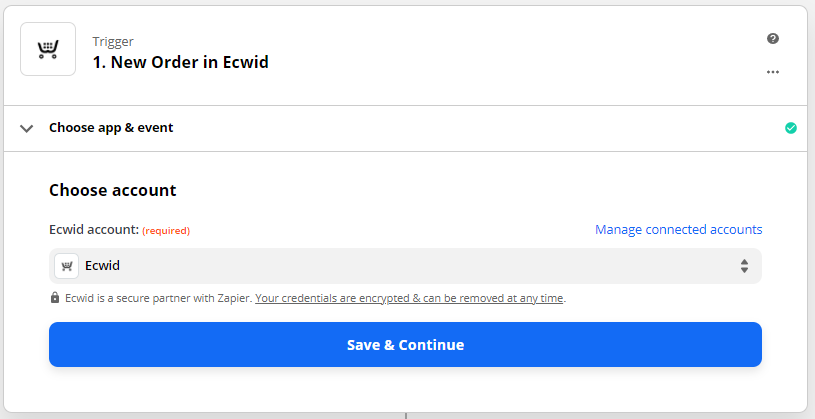Viewport: 815px width, 419px height.
Task: Open the help question mark icon
Action: 773,38
